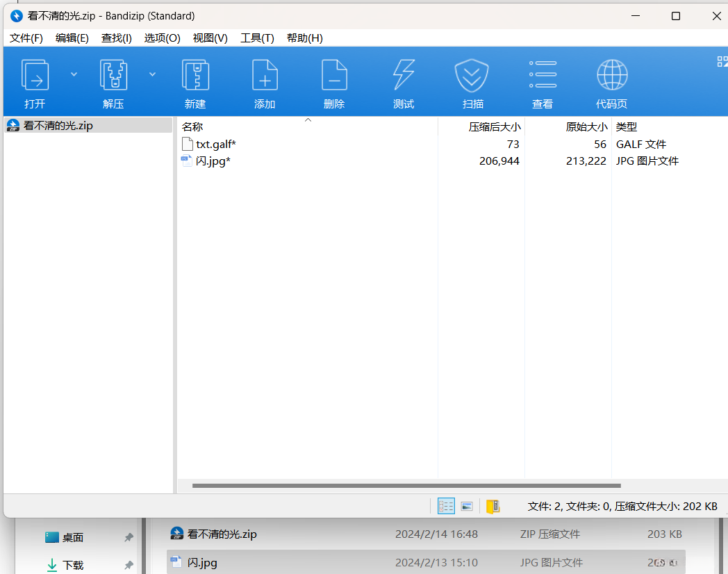Image resolution: width=728 pixels, height=574 pixels.
Task: Expand the dropdown arrow next to 解压
Action: pos(152,74)
